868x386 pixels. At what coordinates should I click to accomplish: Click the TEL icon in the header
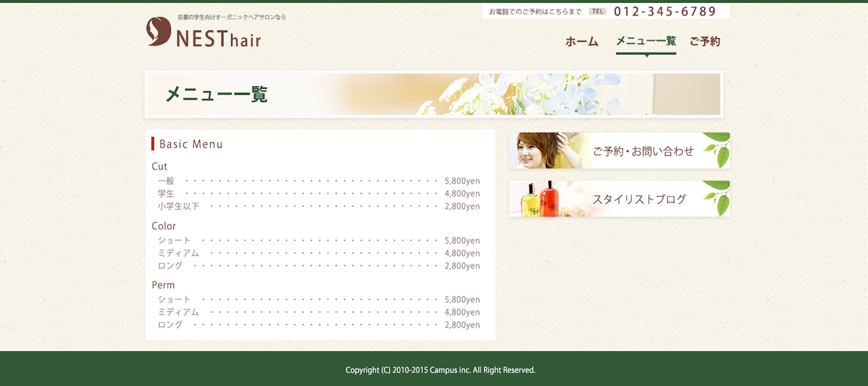(x=597, y=11)
